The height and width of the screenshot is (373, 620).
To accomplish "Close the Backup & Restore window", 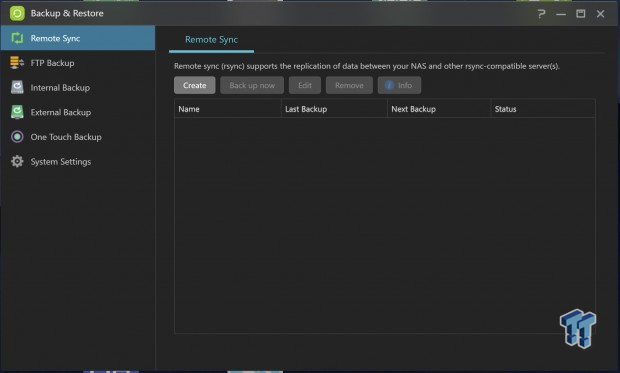I will click(600, 14).
